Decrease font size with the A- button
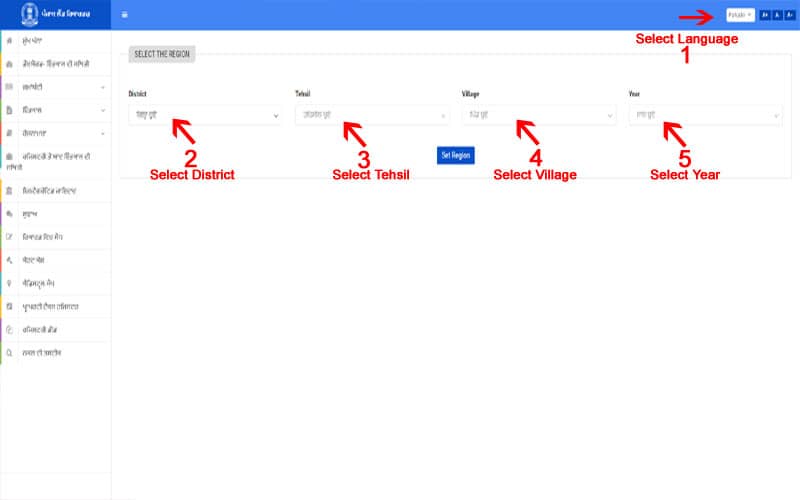 pyautogui.click(x=789, y=15)
